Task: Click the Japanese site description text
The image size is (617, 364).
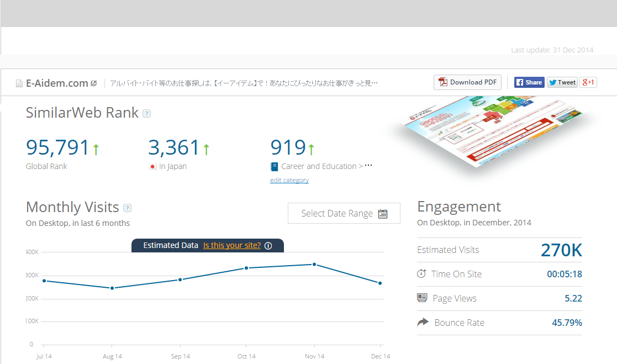Action: click(244, 83)
